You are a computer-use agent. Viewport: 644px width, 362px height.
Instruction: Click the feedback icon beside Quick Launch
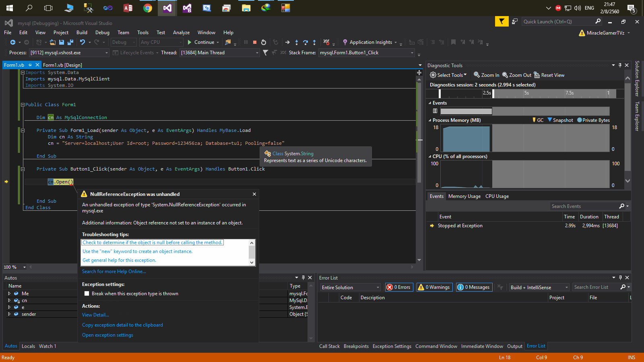click(x=515, y=22)
